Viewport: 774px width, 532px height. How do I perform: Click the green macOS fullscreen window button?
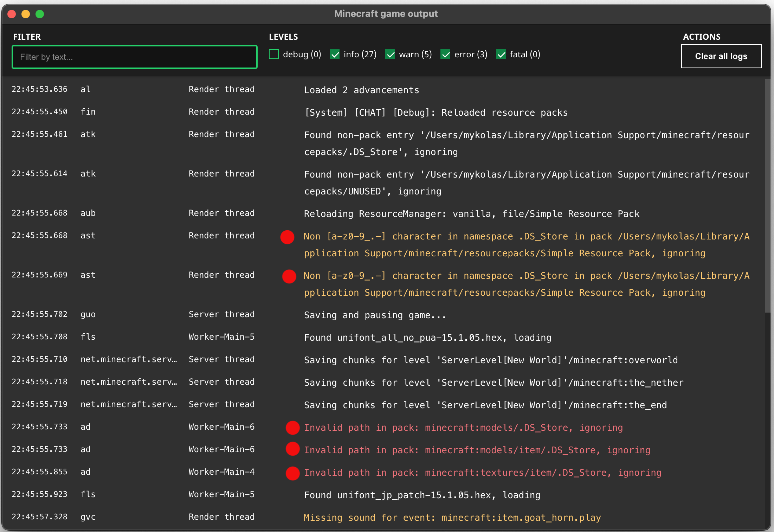click(40, 14)
